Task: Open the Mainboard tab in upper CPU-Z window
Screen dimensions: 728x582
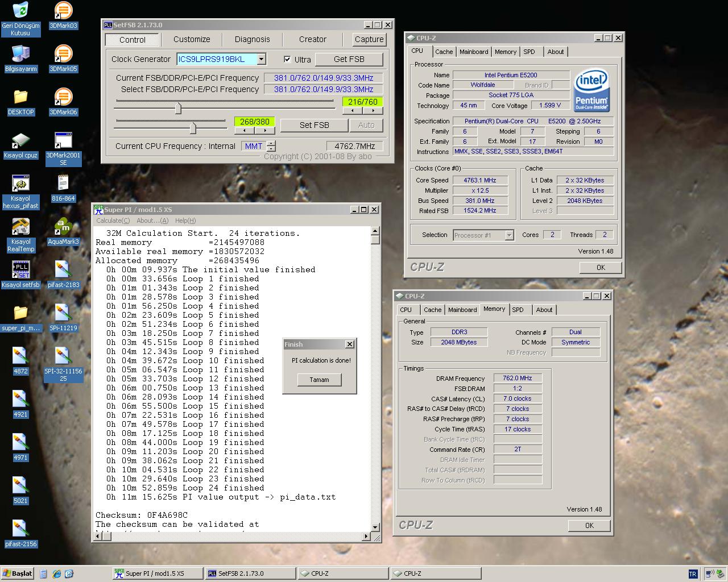Action: point(474,52)
